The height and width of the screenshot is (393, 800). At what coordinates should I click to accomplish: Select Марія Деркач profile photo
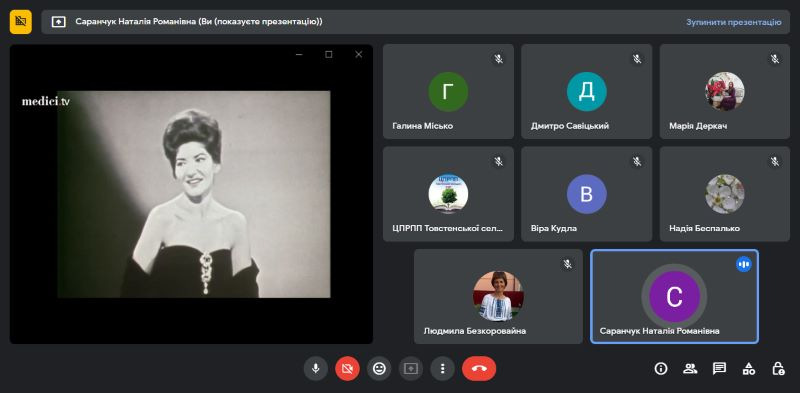coord(725,92)
